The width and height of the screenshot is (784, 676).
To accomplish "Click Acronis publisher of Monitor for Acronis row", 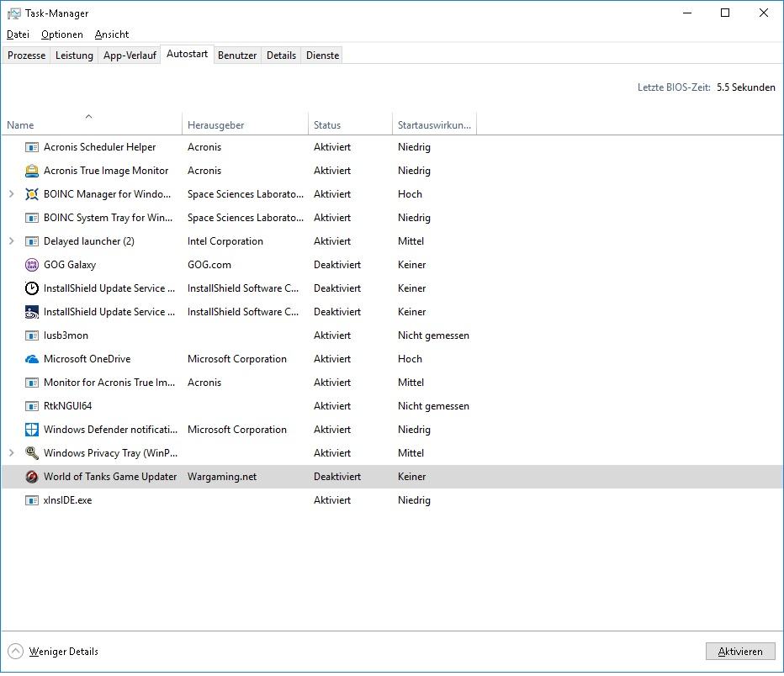I will (204, 383).
